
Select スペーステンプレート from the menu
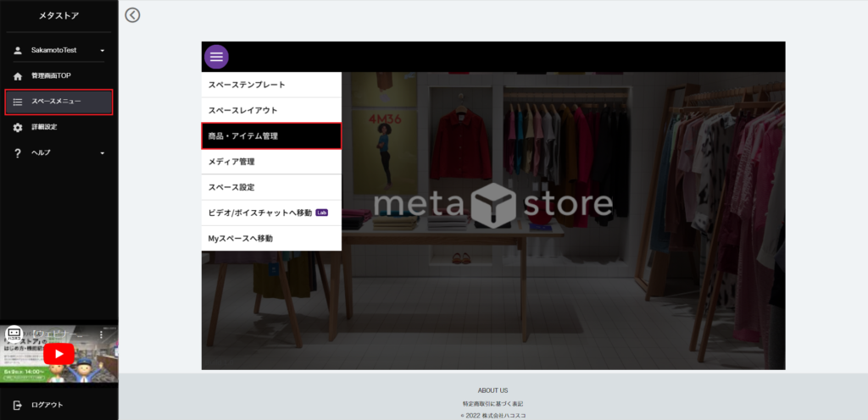coord(271,86)
